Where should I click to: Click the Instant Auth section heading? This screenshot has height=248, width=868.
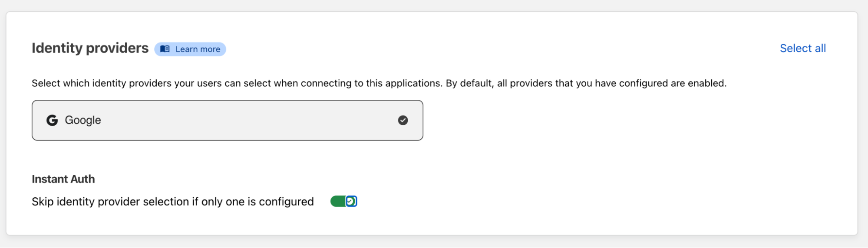coord(63,179)
